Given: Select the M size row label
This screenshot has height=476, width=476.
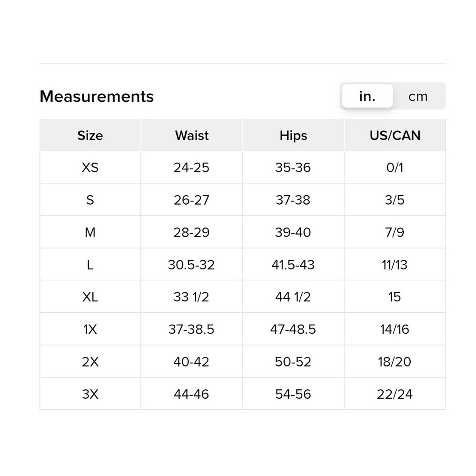Looking at the screenshot, I should tap(90, 233).
